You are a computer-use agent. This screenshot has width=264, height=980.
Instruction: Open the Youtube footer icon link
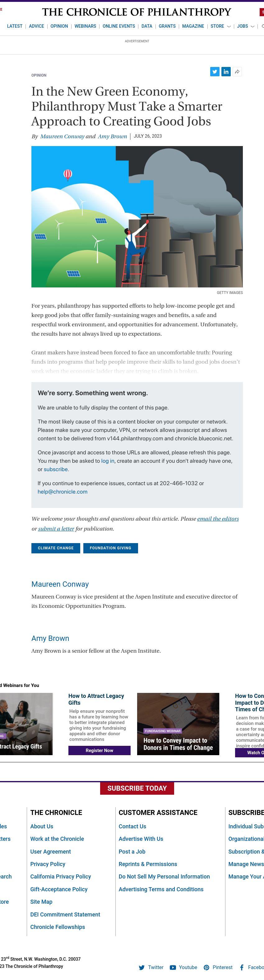click(173, 967)
